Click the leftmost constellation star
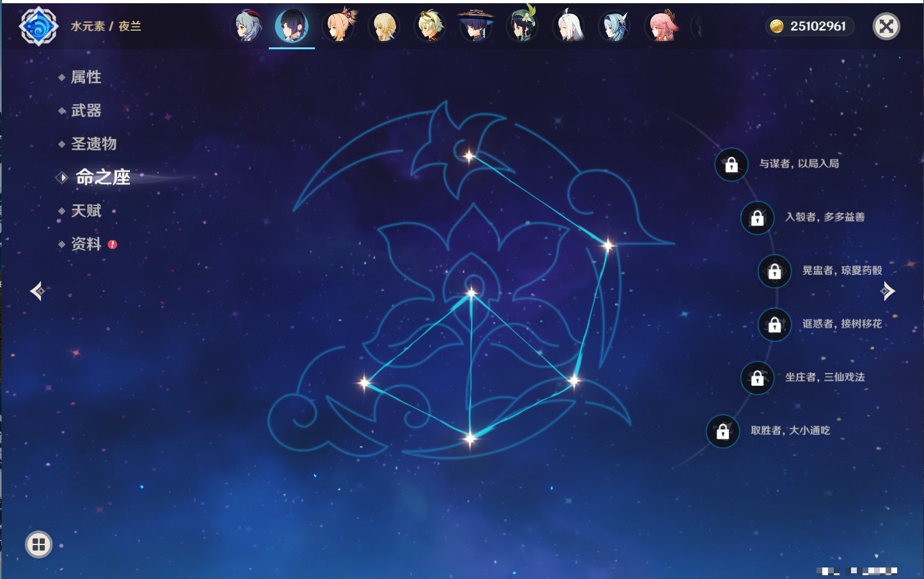The image size is (924, 579). (x=364, y=383)
